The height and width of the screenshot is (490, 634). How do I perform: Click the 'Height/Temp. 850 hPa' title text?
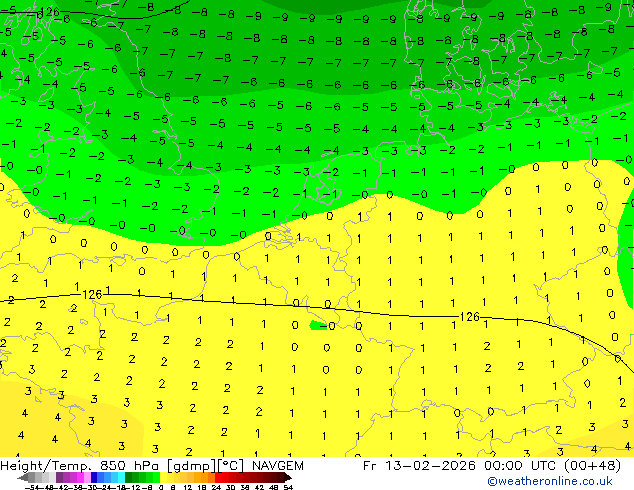(x=81, y=466)
